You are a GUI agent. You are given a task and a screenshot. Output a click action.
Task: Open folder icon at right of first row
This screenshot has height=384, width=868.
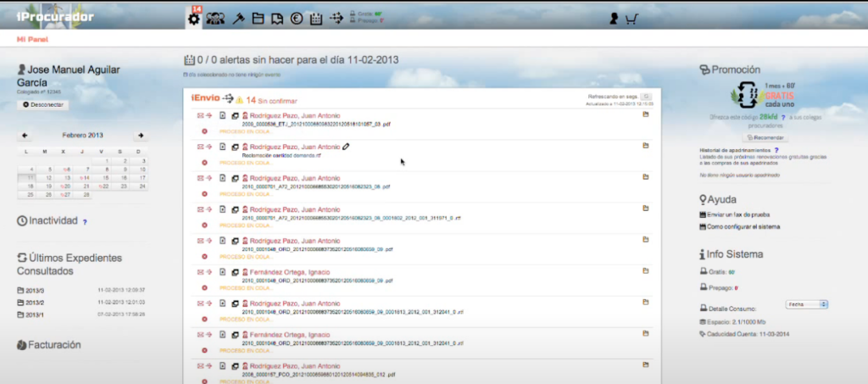(x=645, y=114)
